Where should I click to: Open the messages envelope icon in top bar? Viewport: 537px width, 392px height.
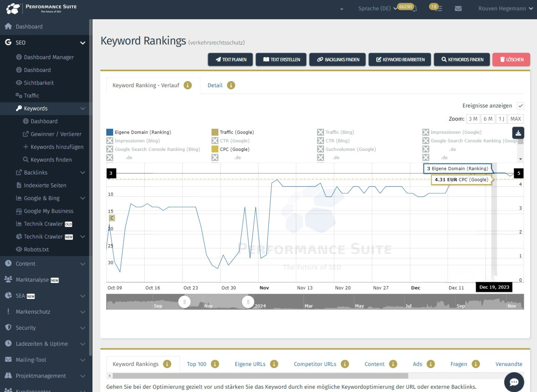coord(458,8)
